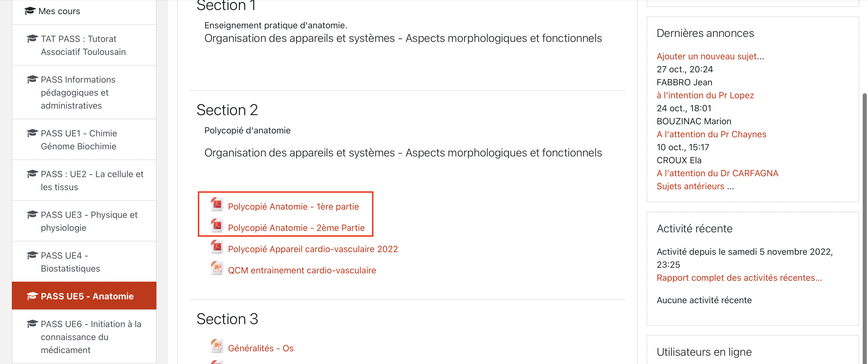Click the cap icon beside PASS UE5 - Anatomie
Image resolution: width=868 pixels, height=364 pixels.
pos(32,296)
